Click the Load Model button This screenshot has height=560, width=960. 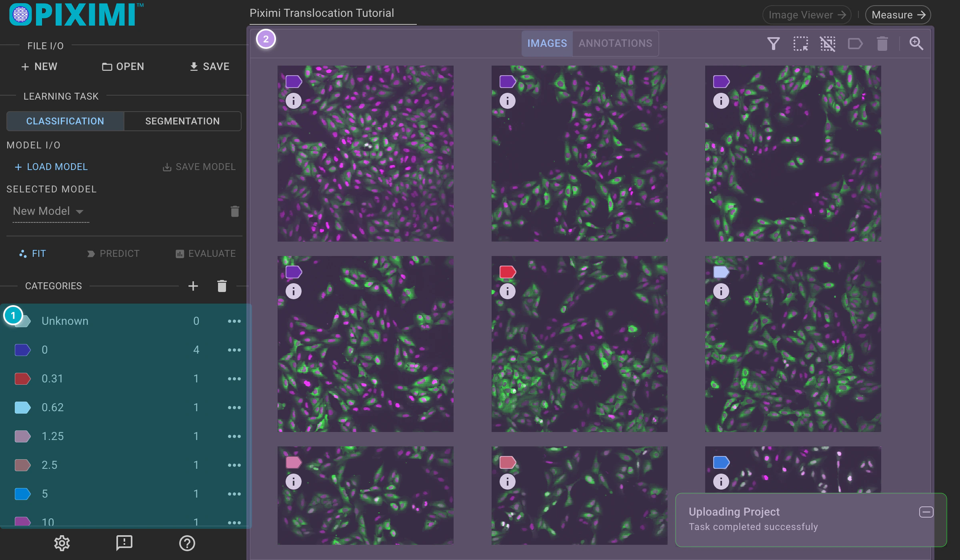pos(51,167)
